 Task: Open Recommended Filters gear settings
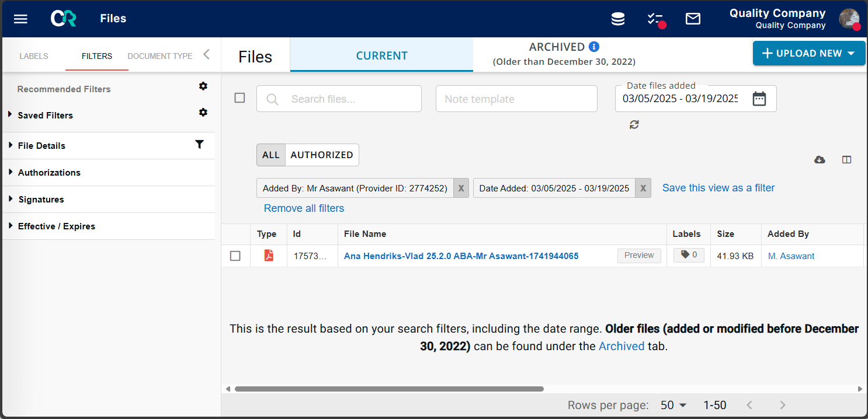(x=203, y=86)
